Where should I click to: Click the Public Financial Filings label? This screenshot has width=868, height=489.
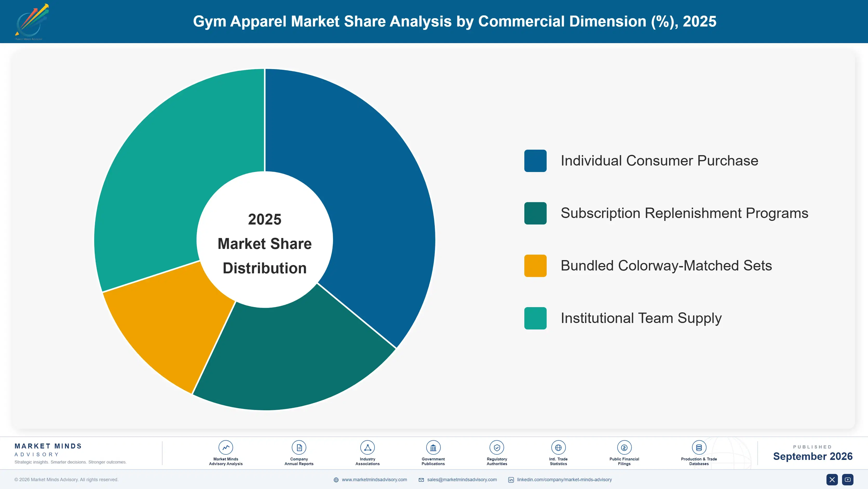click(x=624, y=461)
